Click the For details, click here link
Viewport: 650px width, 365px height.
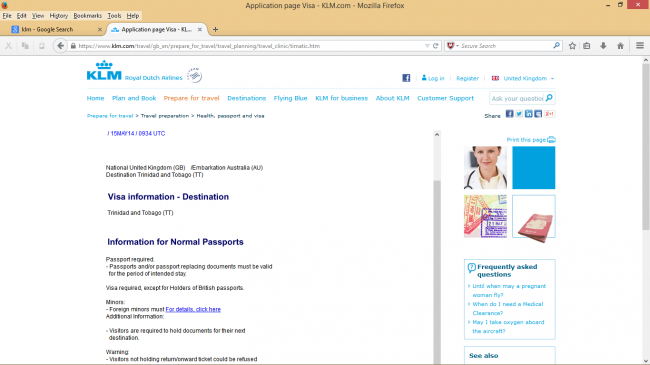click(x=193, y=309)
